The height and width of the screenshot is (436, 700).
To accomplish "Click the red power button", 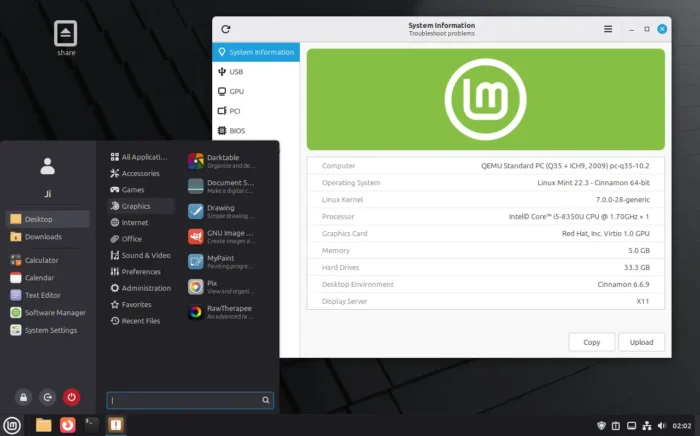I will tap(71, 397).
